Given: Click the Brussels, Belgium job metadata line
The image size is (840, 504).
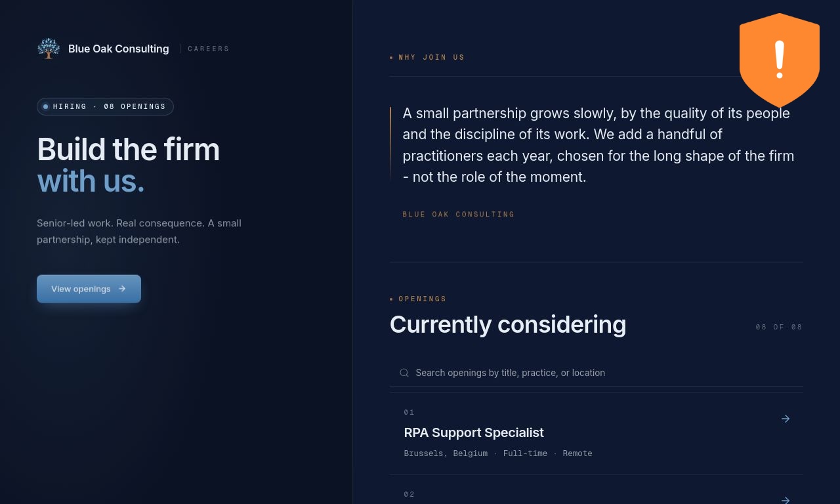Looking at the screenshot, I should tap(498, 453).
